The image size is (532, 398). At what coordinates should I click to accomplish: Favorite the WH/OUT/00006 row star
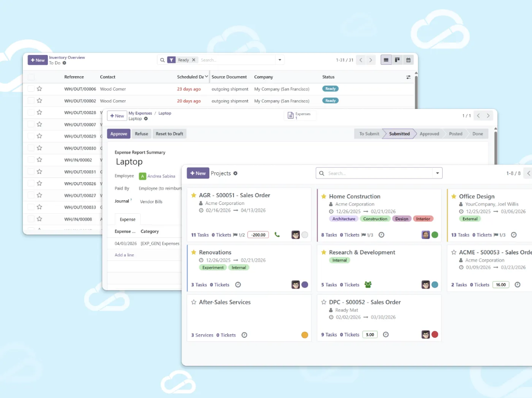(39, 89)
